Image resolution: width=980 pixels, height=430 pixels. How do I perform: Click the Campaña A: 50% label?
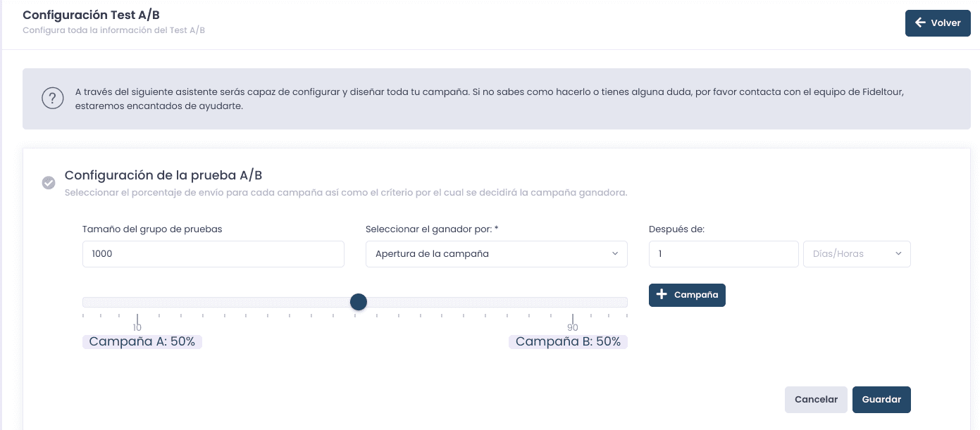pyautogui.click(x=142, y=342)
